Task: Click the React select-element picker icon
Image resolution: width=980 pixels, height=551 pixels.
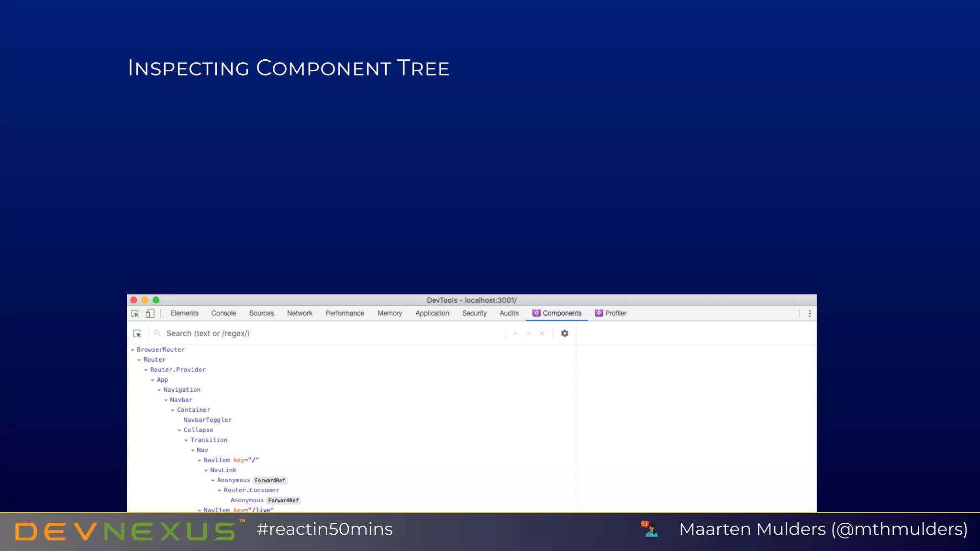Action: pos(137,333)
